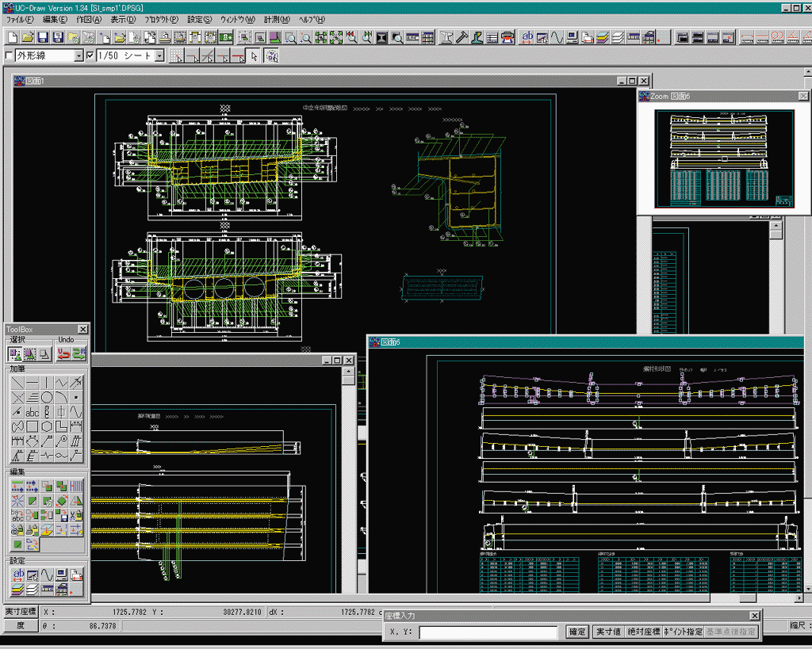Open the 設定(S) menu
The height and width of the screenshot is (649, 812).
click(200, 19)
